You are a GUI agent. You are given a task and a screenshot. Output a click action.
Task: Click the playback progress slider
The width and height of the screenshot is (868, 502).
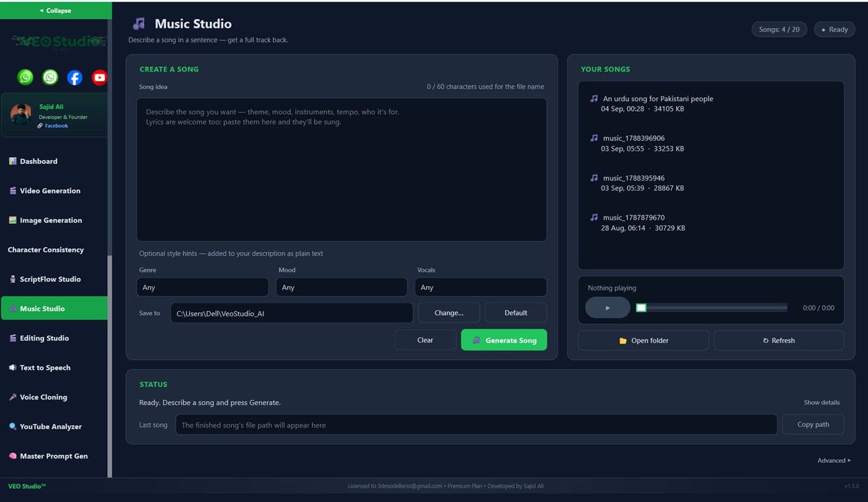[x=712, y=308]
